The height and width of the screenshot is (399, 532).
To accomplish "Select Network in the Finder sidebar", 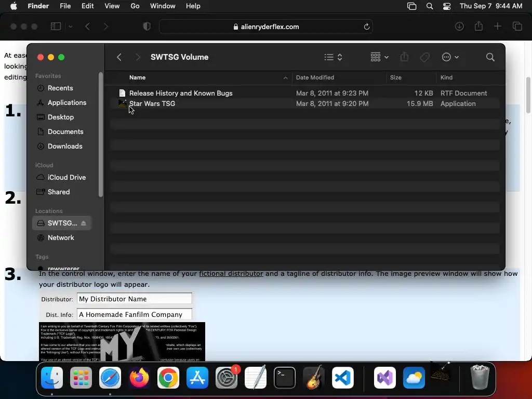I will (62, 237).
